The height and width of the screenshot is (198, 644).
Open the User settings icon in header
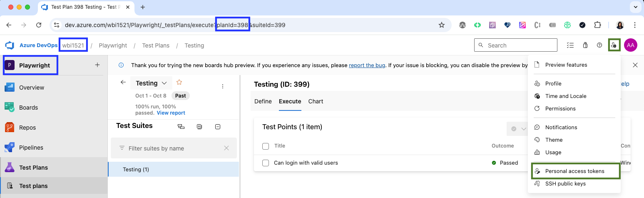pos(614,45)
